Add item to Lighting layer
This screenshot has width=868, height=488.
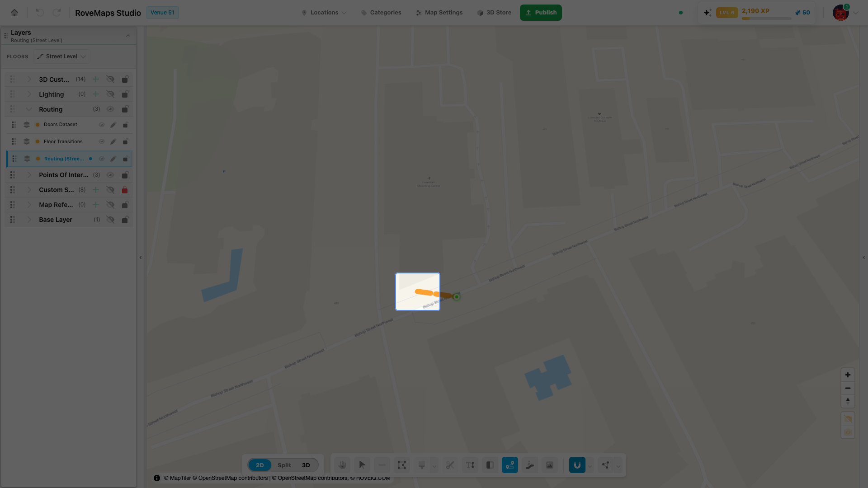(x=96, y=94)
